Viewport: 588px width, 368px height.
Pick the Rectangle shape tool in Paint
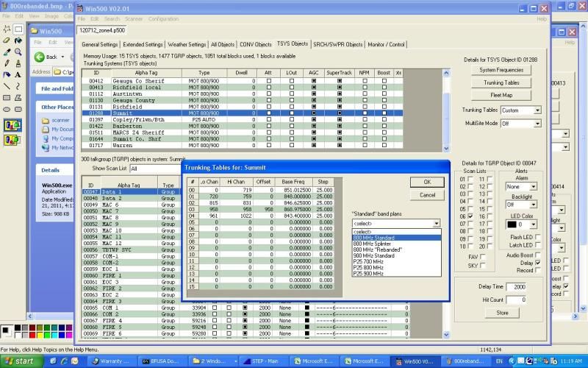pyautogui.click(x=7, y=98)
